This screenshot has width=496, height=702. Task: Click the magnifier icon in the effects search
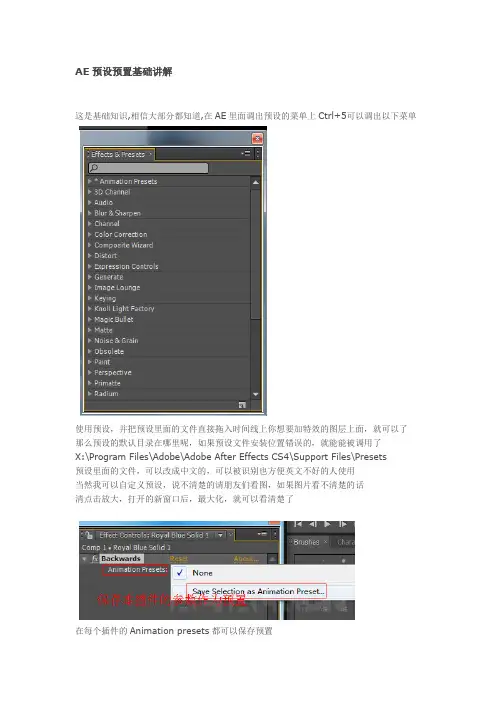94,168
